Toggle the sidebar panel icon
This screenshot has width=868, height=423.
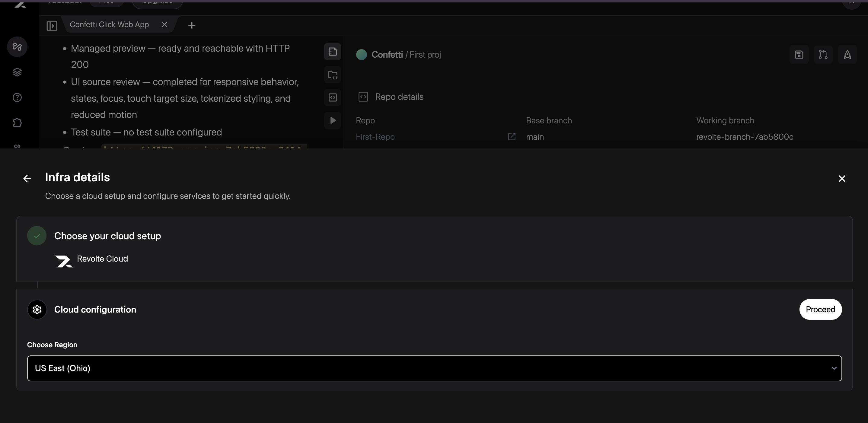click(x=52, y=26)
